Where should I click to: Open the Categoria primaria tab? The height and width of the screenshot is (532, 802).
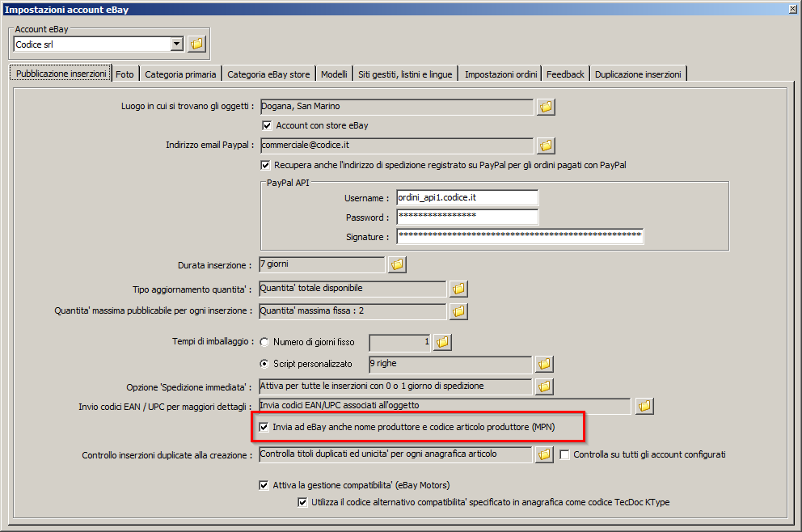tap(180, 74)
